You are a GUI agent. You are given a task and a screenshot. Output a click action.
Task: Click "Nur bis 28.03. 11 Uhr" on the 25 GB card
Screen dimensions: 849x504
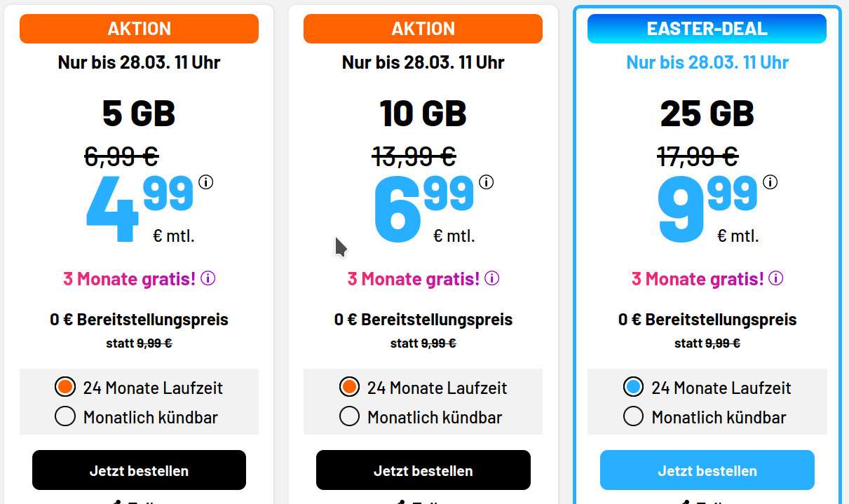click(707, 62)
